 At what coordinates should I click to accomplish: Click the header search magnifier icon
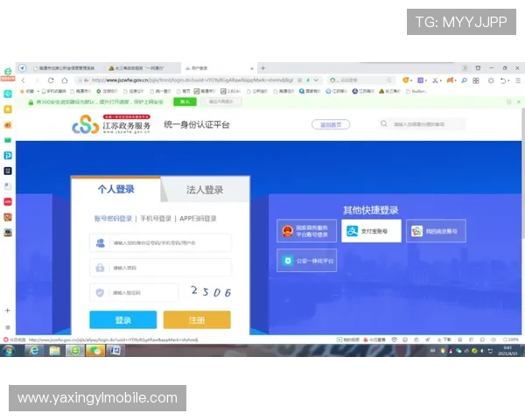coord(384,124)
